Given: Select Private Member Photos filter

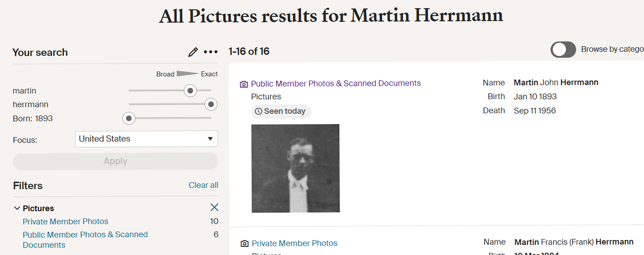Looking at the screenshot, I should 66,222.
